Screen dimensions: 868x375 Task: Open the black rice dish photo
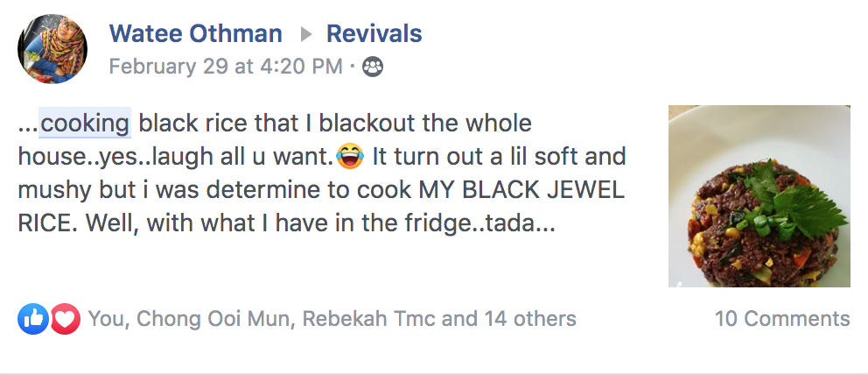[759, 196]
